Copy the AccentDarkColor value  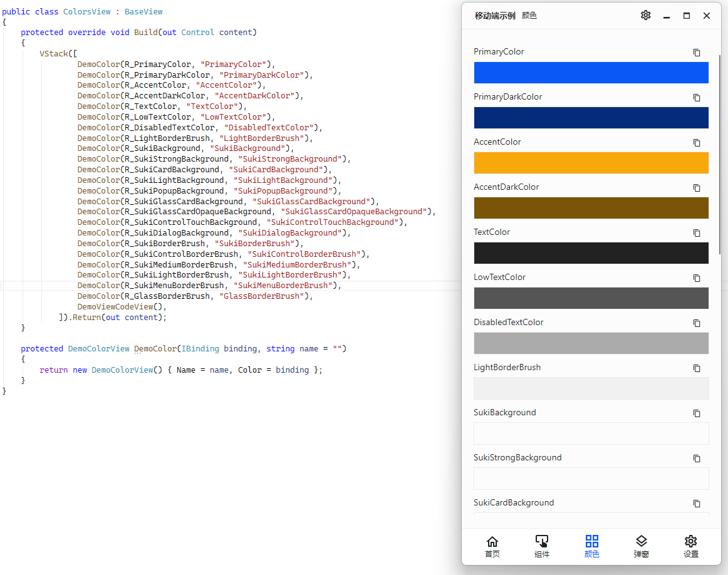coord(697,187)
